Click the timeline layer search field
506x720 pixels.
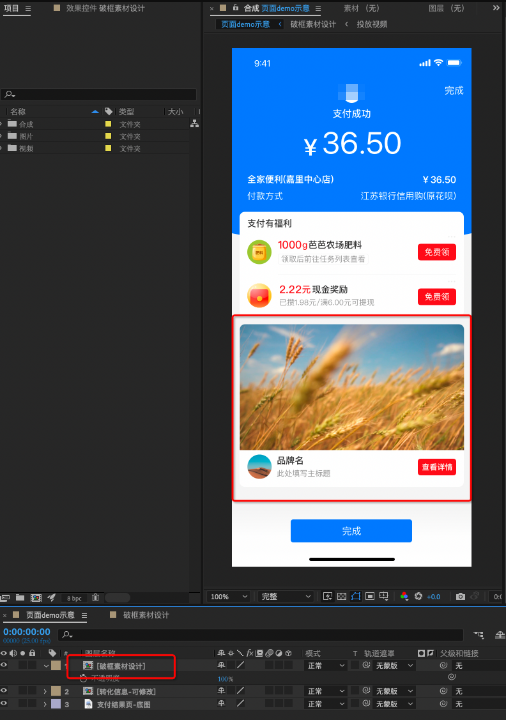[261, 635]
